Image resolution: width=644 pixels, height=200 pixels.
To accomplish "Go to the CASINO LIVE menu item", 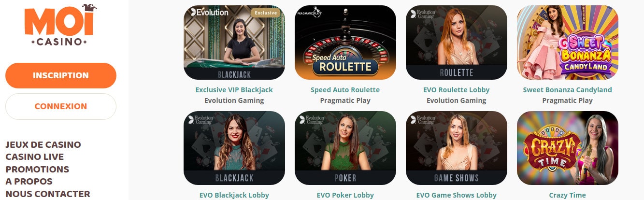I will click(35, 157).
